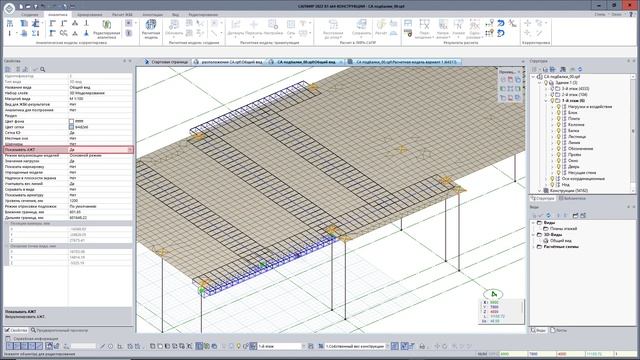Expand the 3-й этаж tree node

[546, 89]
